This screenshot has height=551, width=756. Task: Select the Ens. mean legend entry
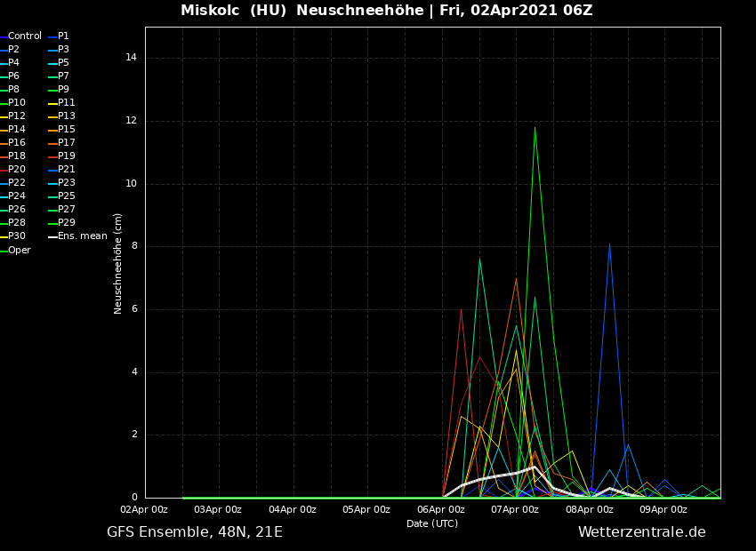[x=82, y=236]
